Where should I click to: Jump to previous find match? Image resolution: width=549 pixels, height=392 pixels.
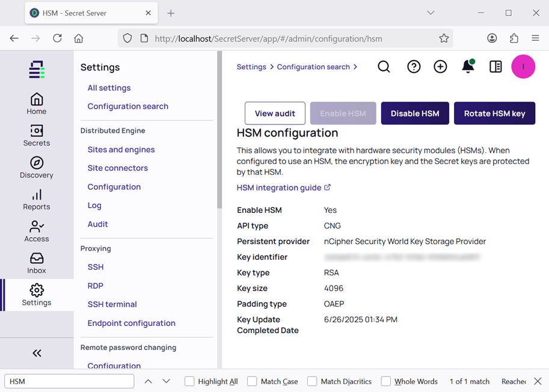(148, 381)
